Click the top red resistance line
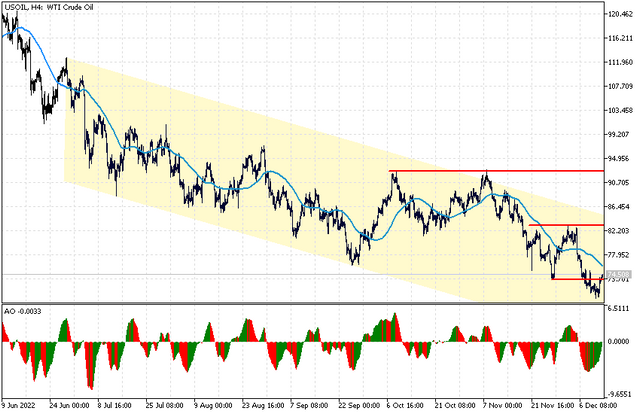 496,171
